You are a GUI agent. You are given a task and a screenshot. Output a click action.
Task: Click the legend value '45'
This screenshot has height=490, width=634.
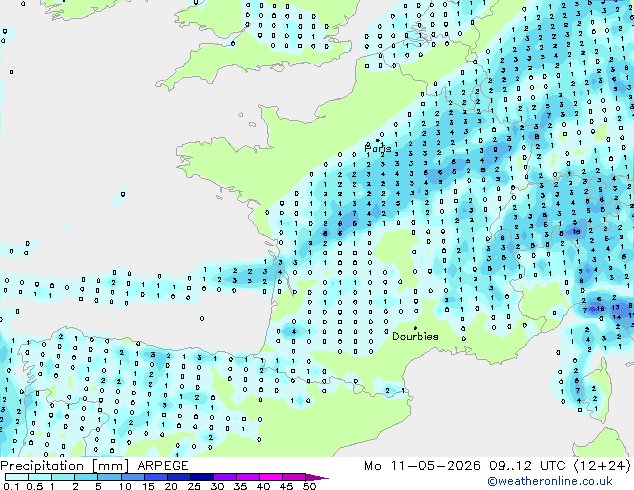point(286,486)
